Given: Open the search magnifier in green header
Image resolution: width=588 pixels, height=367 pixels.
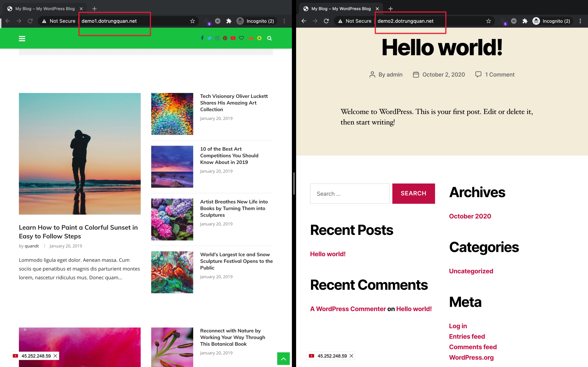Looking at the screenshot, I should 269,38.
